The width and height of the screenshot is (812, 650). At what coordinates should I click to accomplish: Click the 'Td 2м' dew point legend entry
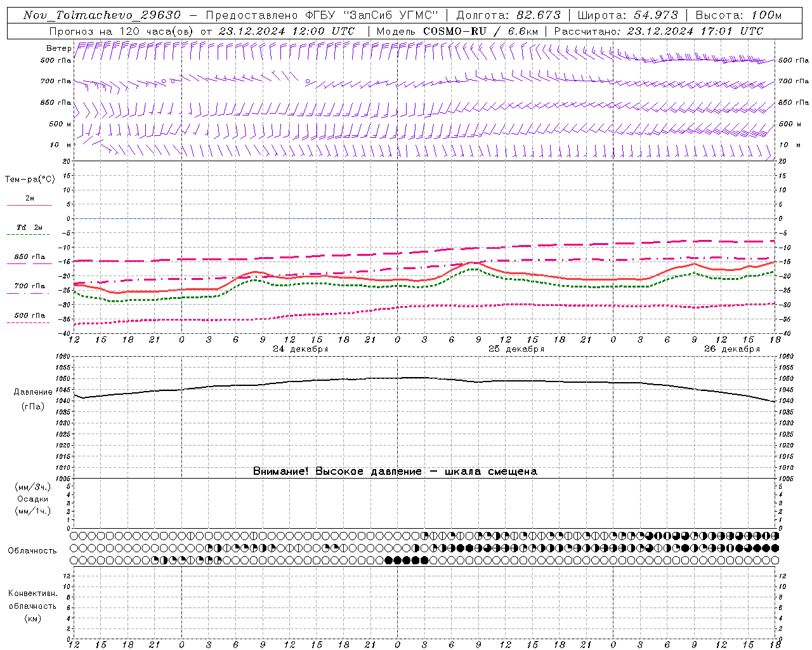tap(29, 227)
